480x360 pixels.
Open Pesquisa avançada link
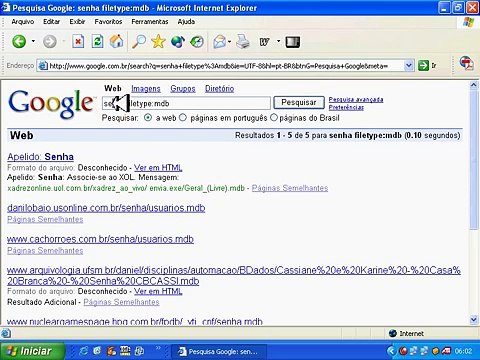(356, 99)
